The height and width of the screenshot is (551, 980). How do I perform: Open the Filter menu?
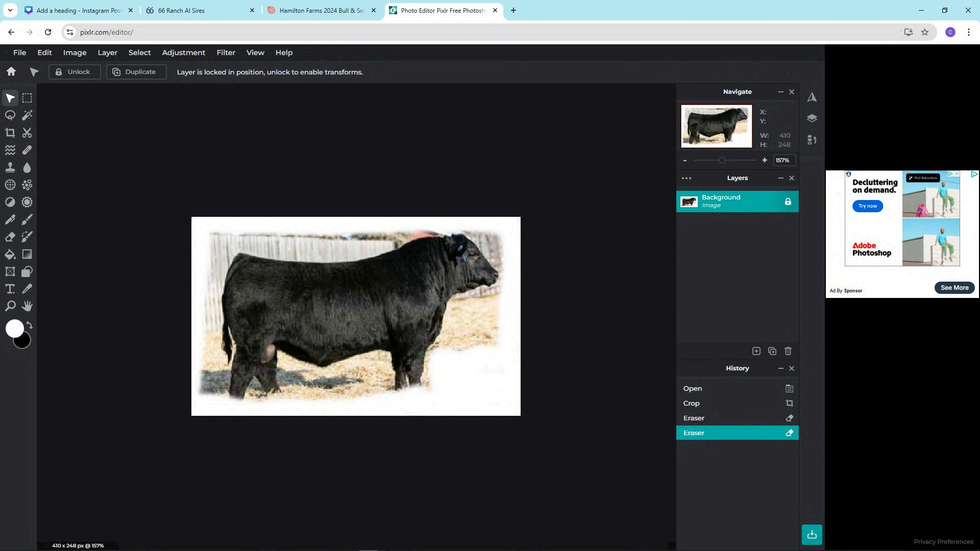[x=226, y=53]
